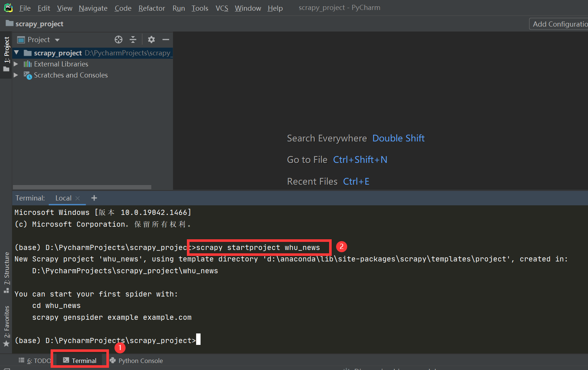The image size is (588, 370).
Task: Open the Python Console tab
Action: (x=136, y=361)
